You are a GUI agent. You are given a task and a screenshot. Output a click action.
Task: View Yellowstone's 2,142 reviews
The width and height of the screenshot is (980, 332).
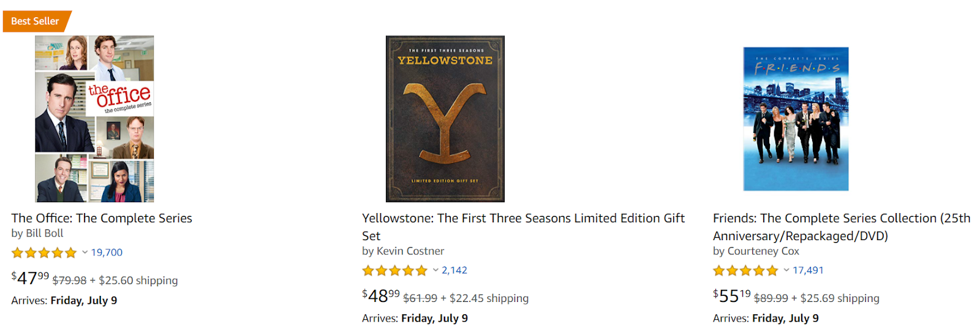454,270
